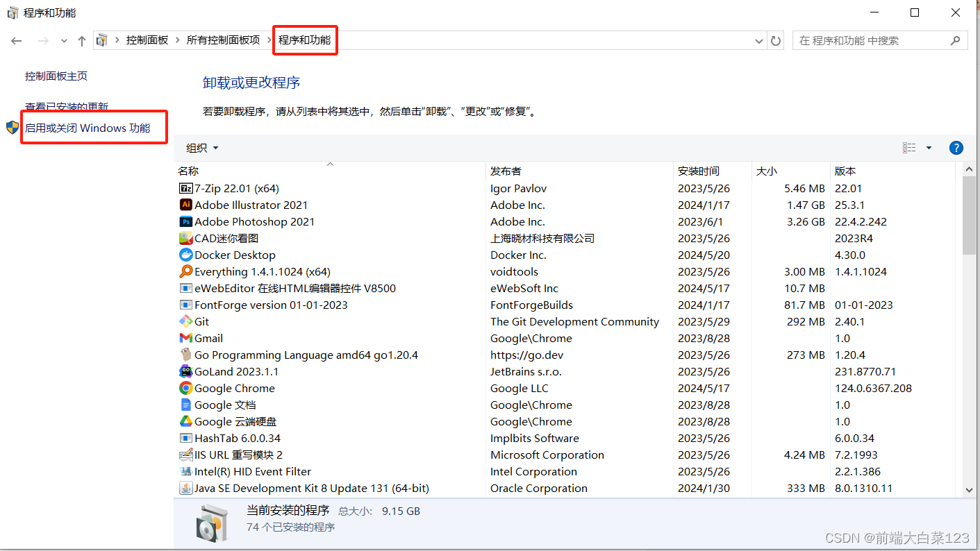
Task: Select the Oracle Corporation publisher cell
Action: tap(539, 488)
